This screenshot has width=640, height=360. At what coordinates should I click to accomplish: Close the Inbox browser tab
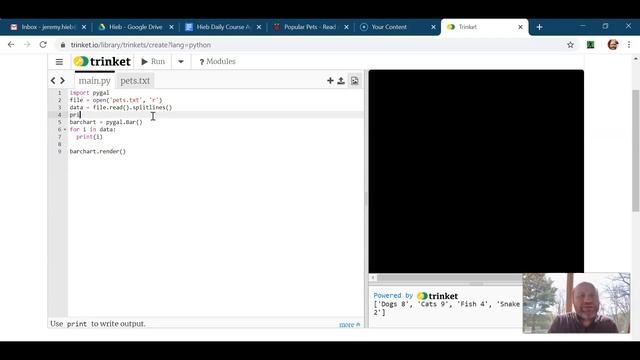[x=84, y=27]
